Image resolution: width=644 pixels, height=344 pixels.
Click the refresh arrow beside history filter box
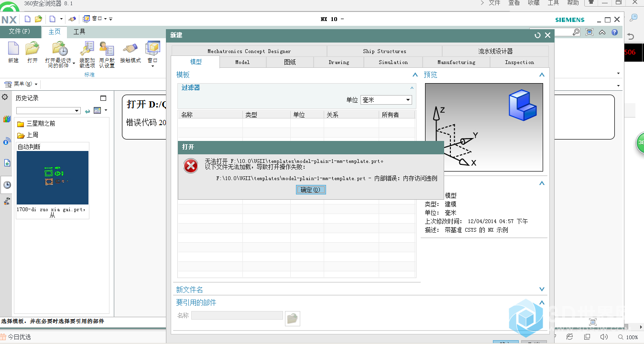(x=87, y=111)
